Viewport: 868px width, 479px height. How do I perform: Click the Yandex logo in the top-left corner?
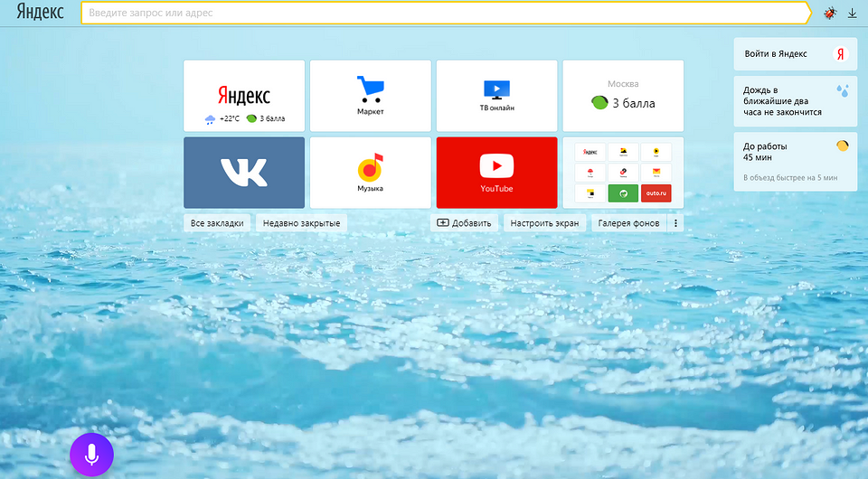[40, 13]
